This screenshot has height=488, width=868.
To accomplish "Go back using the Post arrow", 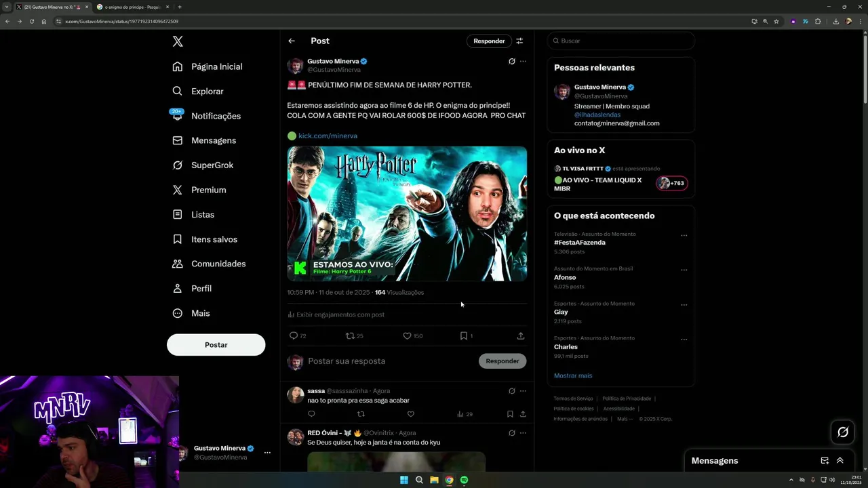I will click(x=292, y=41).
